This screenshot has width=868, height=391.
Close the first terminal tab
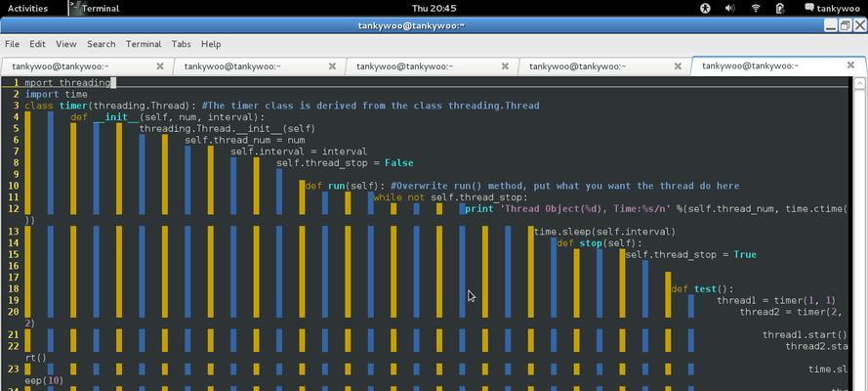(x=160, y=65)
